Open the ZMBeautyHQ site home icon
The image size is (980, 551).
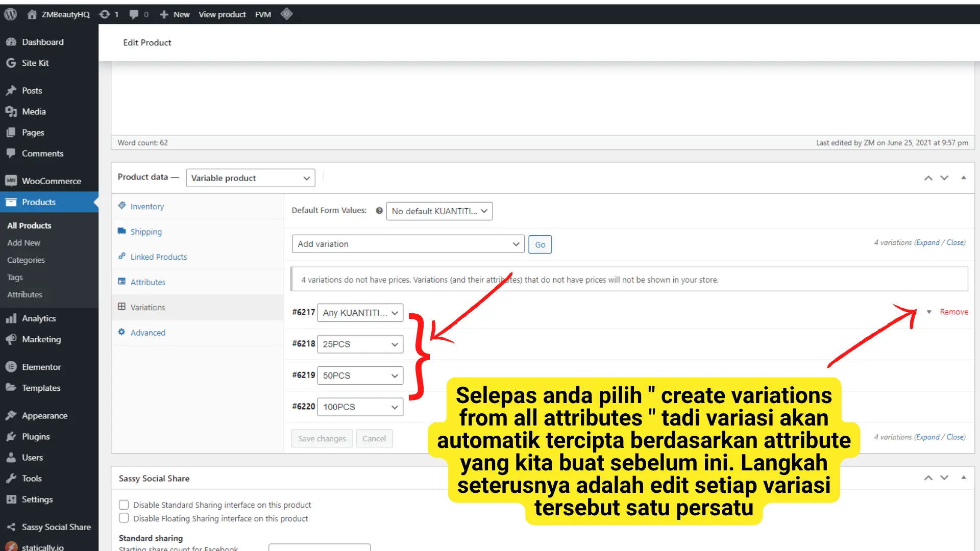click(32, 14)
